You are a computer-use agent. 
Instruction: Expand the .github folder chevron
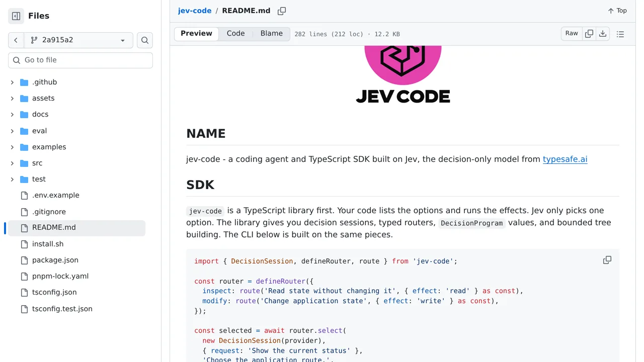tap(12, 82)
